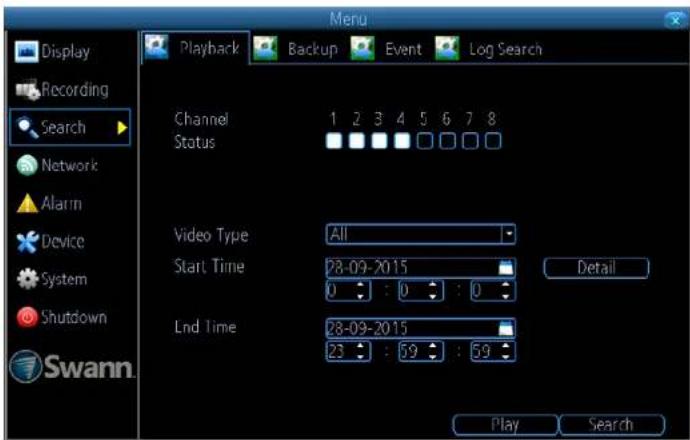Open the Alarm warning triangle icon

click(27, 204)
